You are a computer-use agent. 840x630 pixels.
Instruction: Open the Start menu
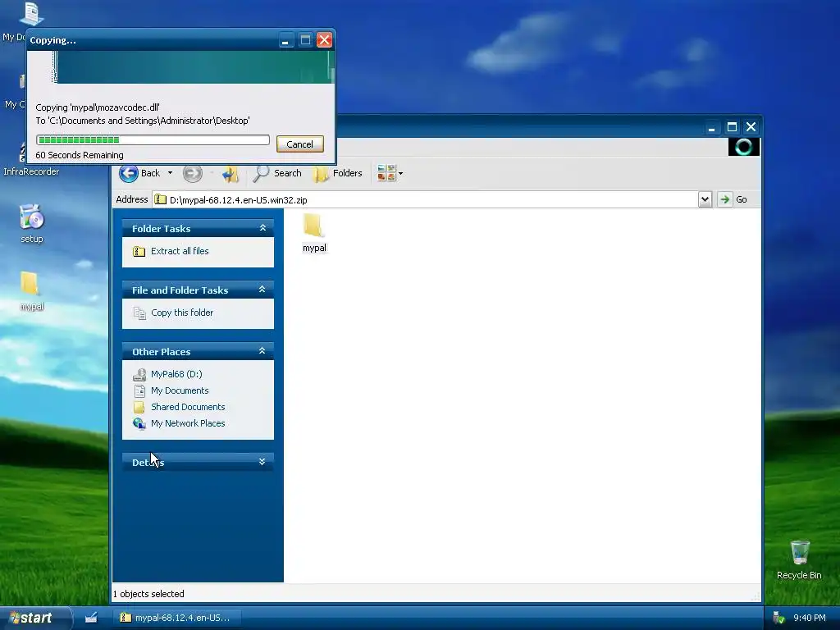click(x=35, y=618)
